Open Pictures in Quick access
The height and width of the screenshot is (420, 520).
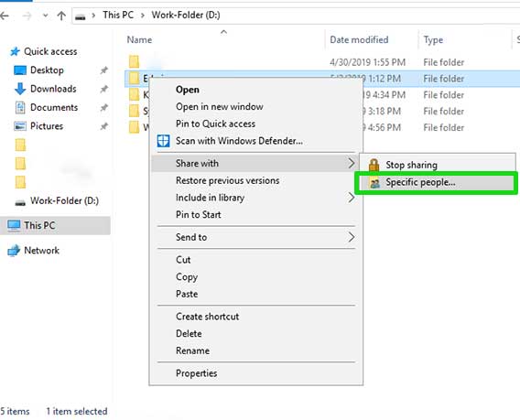(x=47, y=126)
